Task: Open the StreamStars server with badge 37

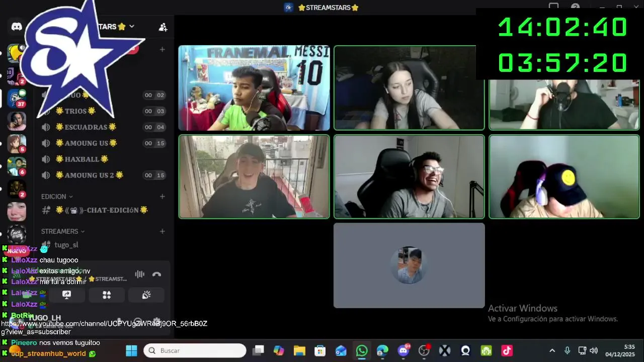Action: coord(16,98)
